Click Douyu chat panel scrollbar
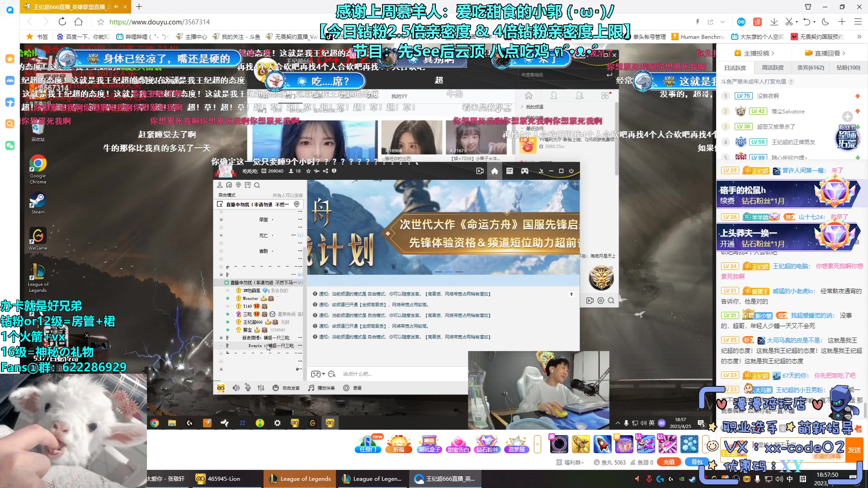 coord(865,411)
